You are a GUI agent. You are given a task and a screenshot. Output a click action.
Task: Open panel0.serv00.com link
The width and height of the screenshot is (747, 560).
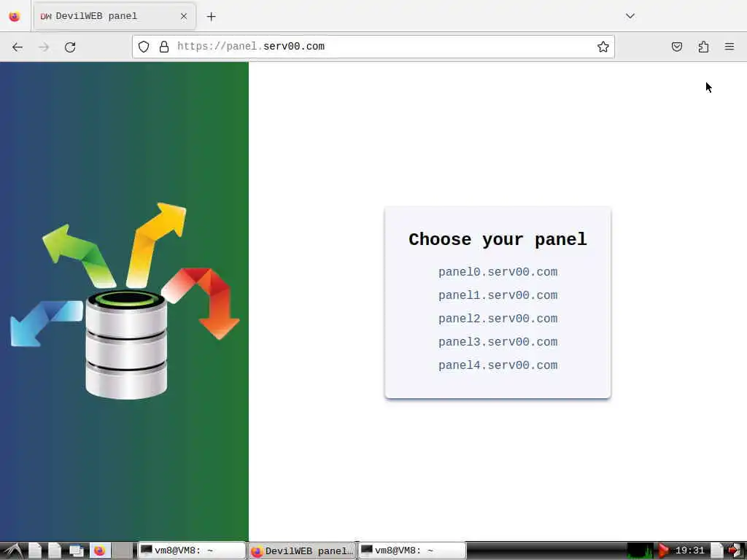498,272
